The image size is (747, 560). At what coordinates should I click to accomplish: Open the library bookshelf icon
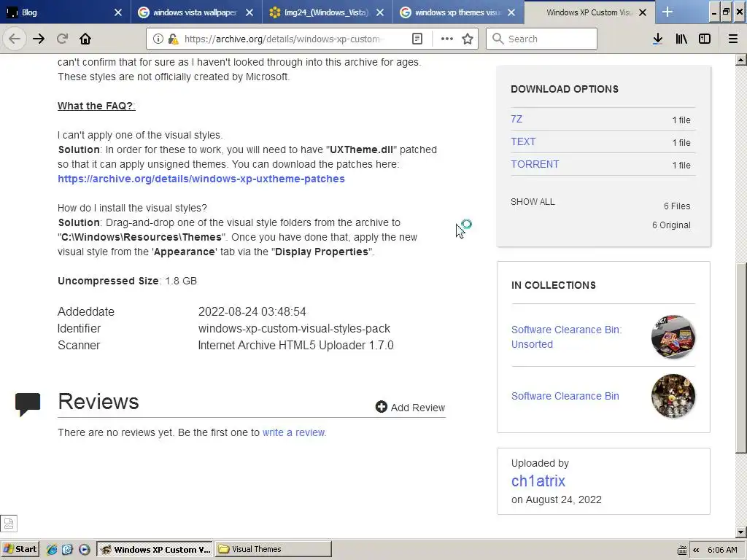tap(681, 39)
